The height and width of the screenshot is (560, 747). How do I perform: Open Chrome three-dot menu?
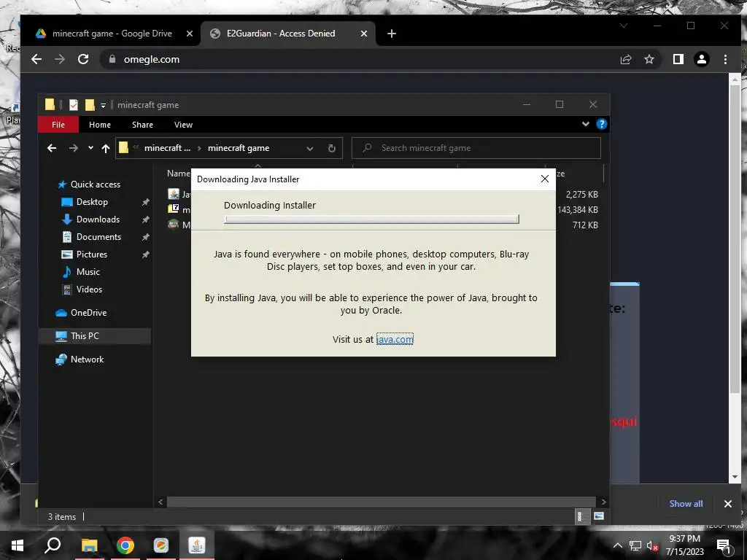(x=725, y=59)
